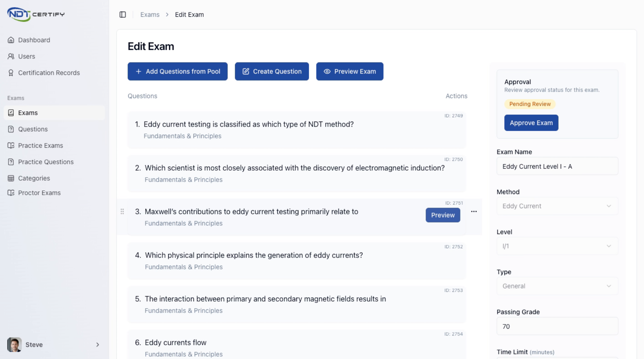Screen dimensions: 644x359
Task: Click the Pending Review status badge
Action: (530, 104)
